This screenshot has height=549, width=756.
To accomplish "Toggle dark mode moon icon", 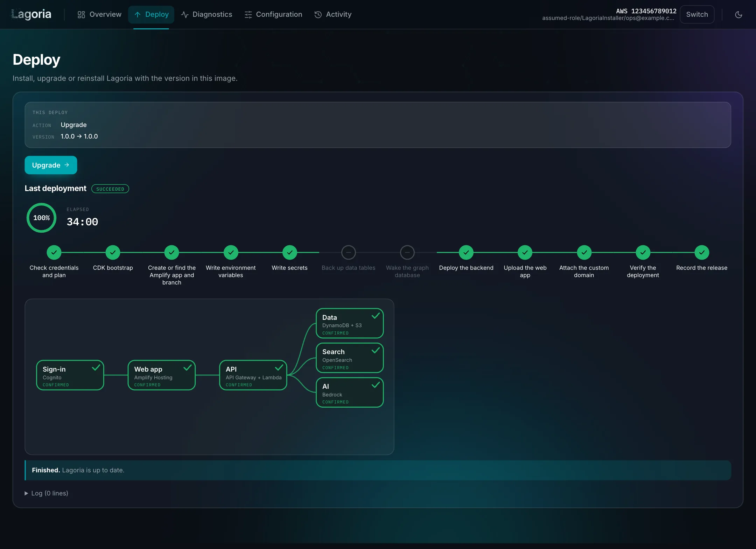I will [x=738, y=14].
